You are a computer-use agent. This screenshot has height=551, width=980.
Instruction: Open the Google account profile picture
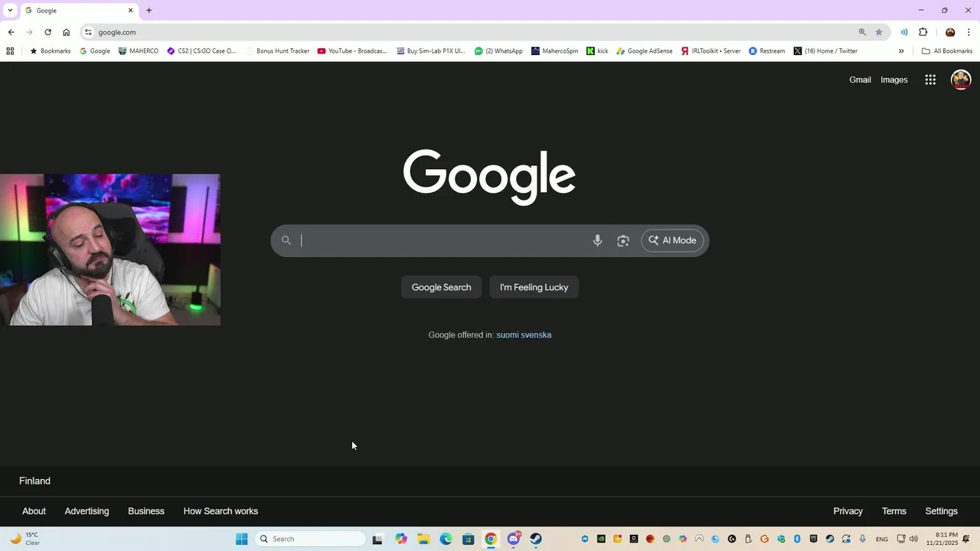coord(961,80)
